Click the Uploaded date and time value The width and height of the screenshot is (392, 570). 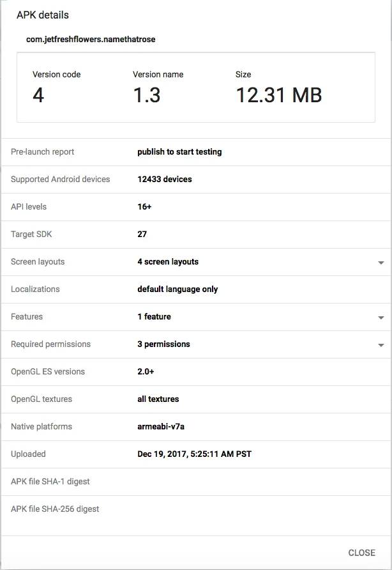coord(195,454)
